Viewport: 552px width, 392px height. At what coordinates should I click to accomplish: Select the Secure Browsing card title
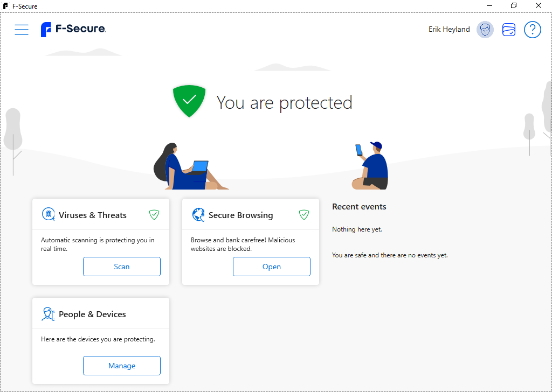240,215
